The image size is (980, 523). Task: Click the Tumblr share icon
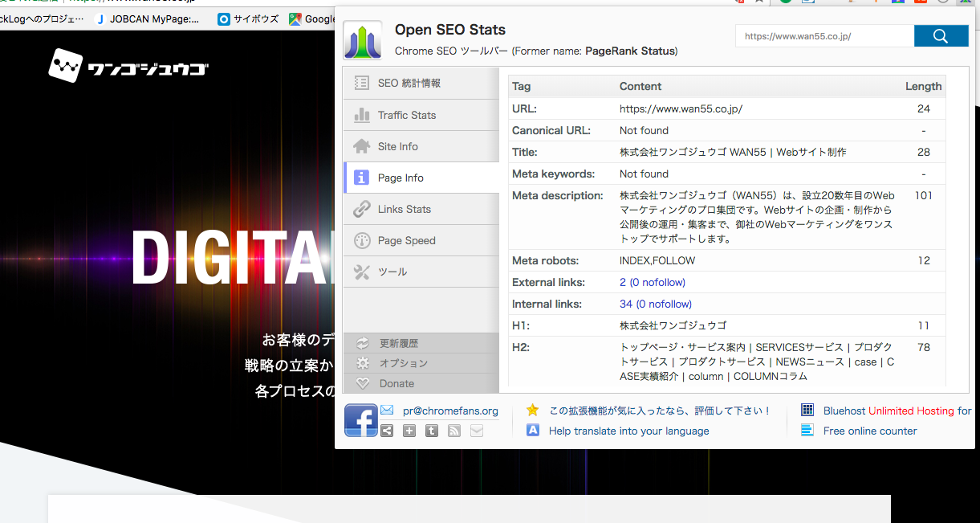point(432,431)
